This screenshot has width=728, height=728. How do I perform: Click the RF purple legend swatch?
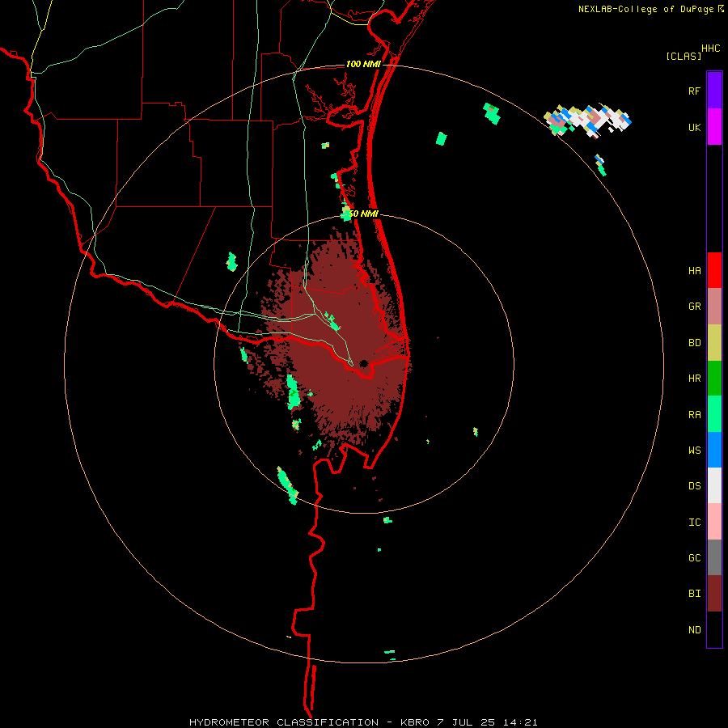point(714,91)
